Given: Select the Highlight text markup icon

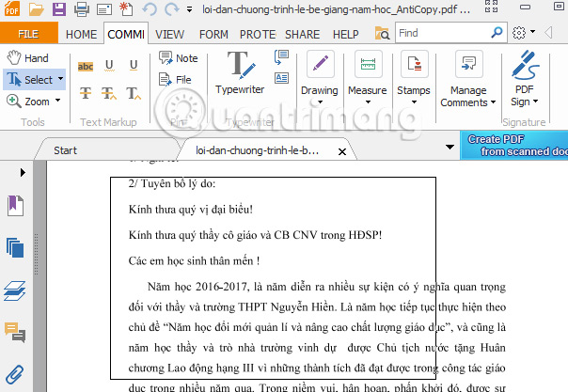Looking at the screenshot, I should 86,66.
